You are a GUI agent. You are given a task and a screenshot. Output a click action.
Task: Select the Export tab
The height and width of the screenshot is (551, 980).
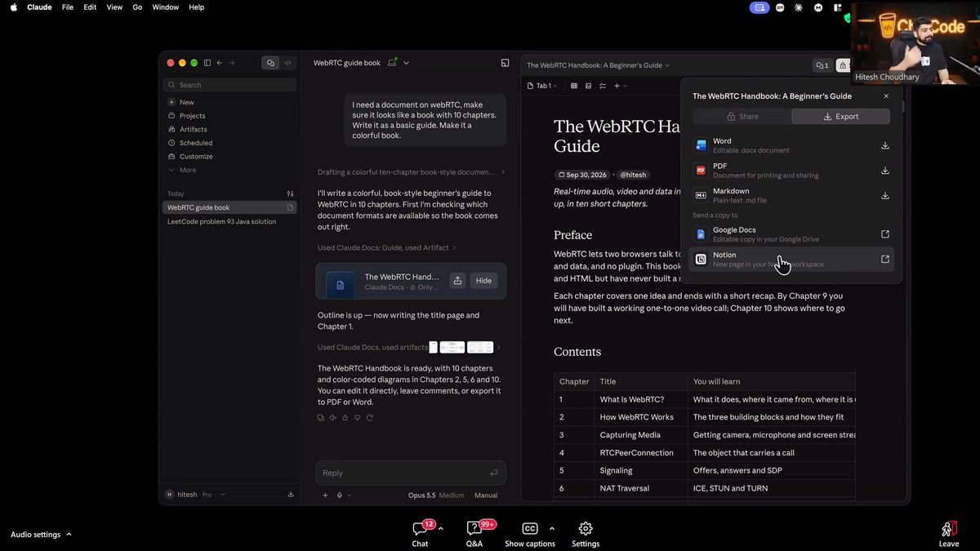point(840,117)
